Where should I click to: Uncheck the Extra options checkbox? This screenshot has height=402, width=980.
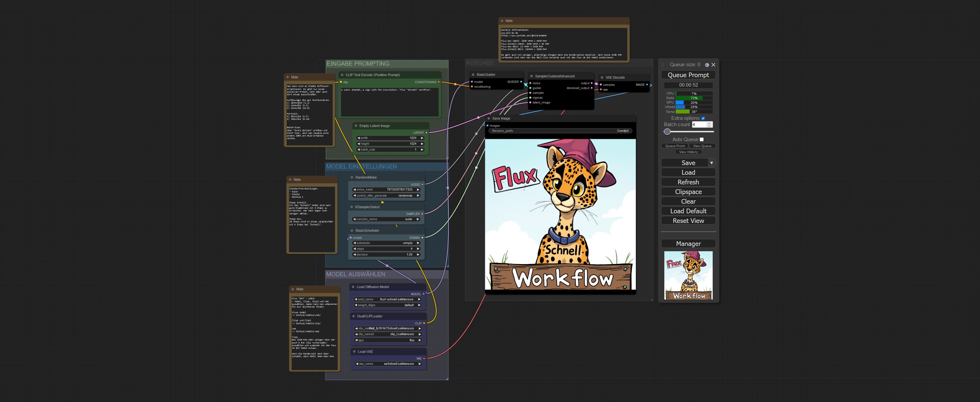(x=703, y=118)
